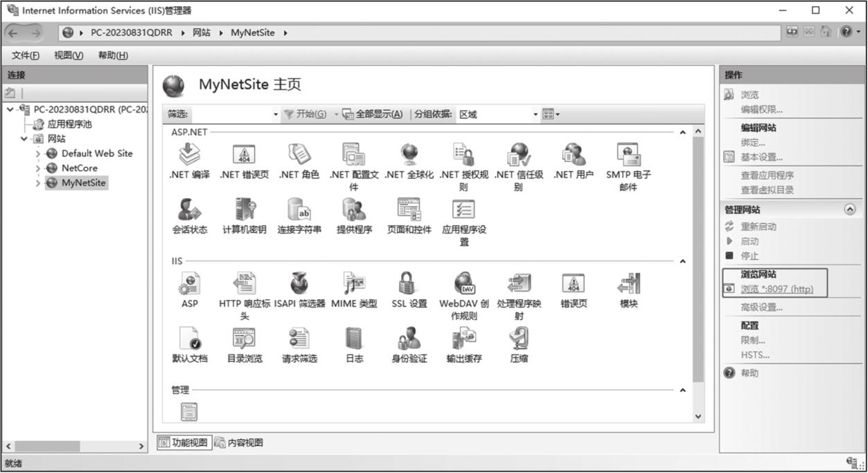Open the .NET 角色 icon

pos(299,154)
